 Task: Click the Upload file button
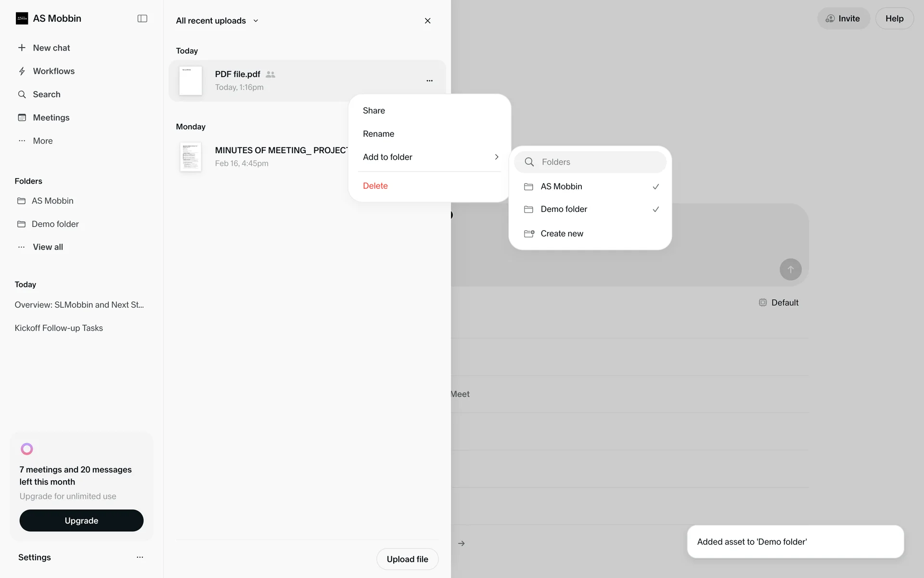click(x=407, y=559)
